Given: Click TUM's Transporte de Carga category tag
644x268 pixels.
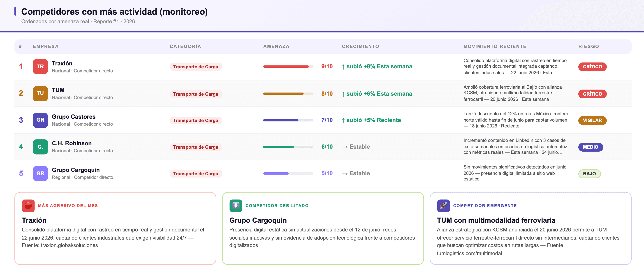Looking at the screenshot, I should tap(195, 94).
